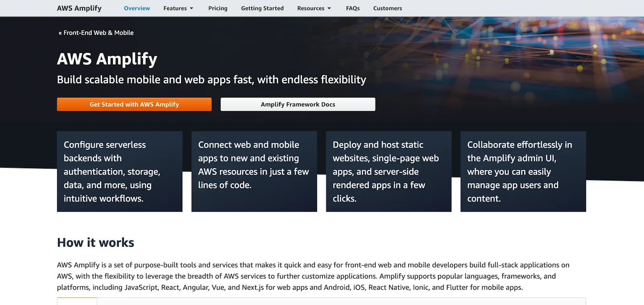
Task: Go back to Front-End Web & Mobile
Action: point(96,33)
